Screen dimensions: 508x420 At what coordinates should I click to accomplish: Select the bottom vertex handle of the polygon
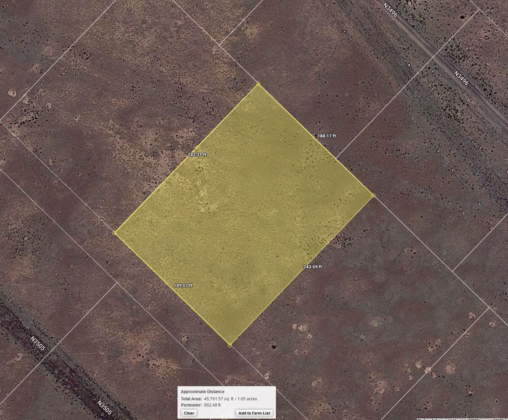point(230,345)
